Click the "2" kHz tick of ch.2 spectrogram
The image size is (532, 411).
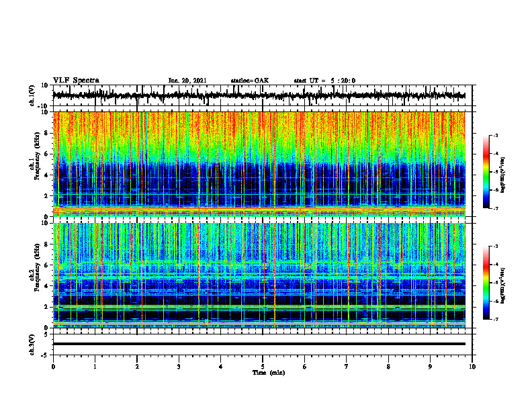(47, 307)
